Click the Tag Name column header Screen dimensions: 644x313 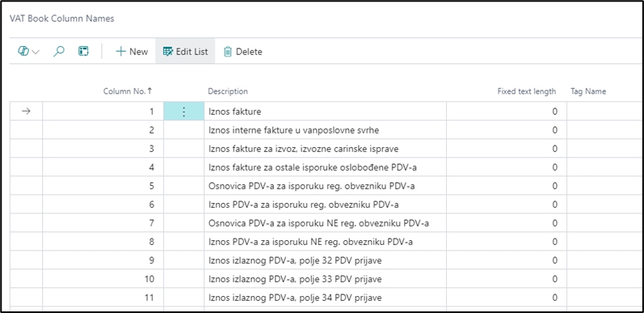(588, 91)
